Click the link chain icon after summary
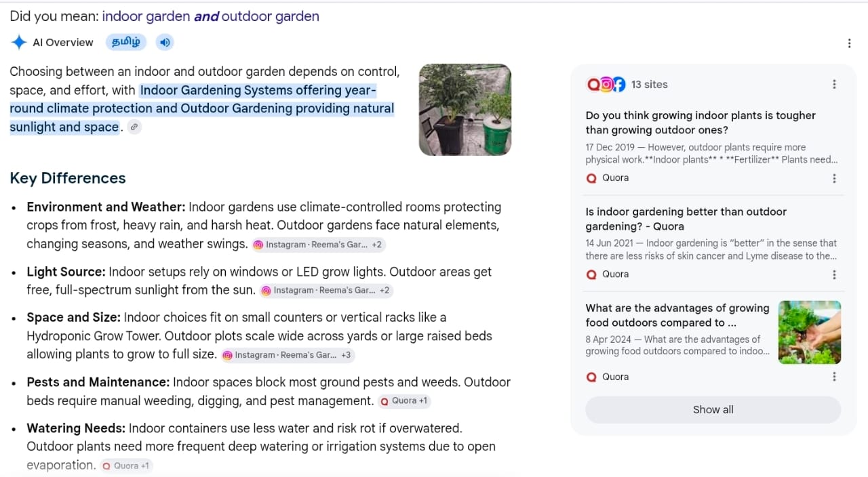868x477 pixels. tap(134, 127)
